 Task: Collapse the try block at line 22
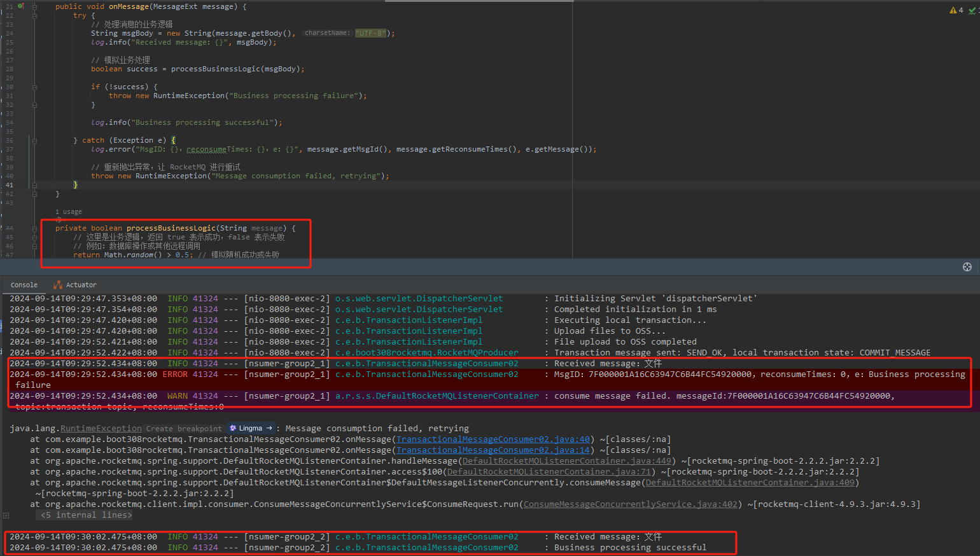point(34,15)
